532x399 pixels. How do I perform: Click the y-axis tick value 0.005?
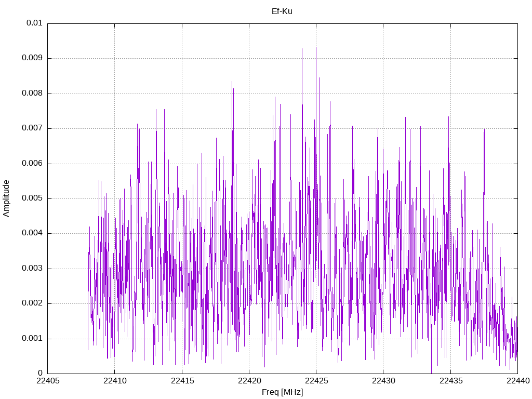click(x=32, y=198)
